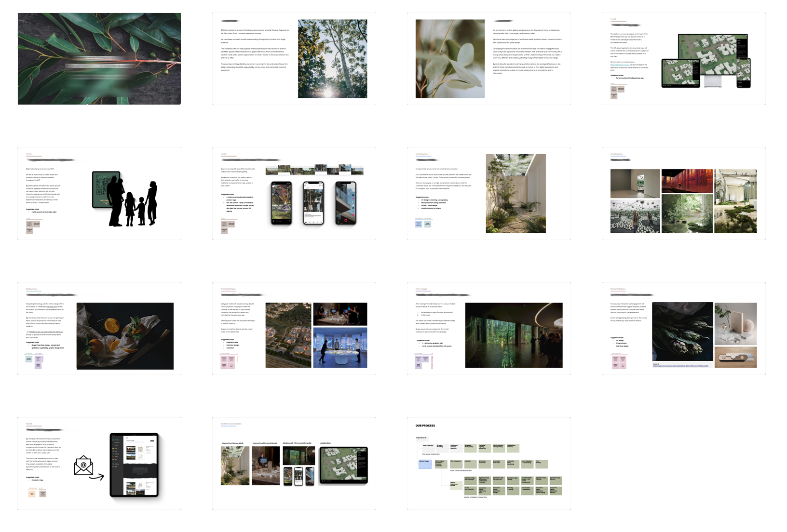Select the Application tablet map image
Screen dimensions: 787x532
click(344, 465)
